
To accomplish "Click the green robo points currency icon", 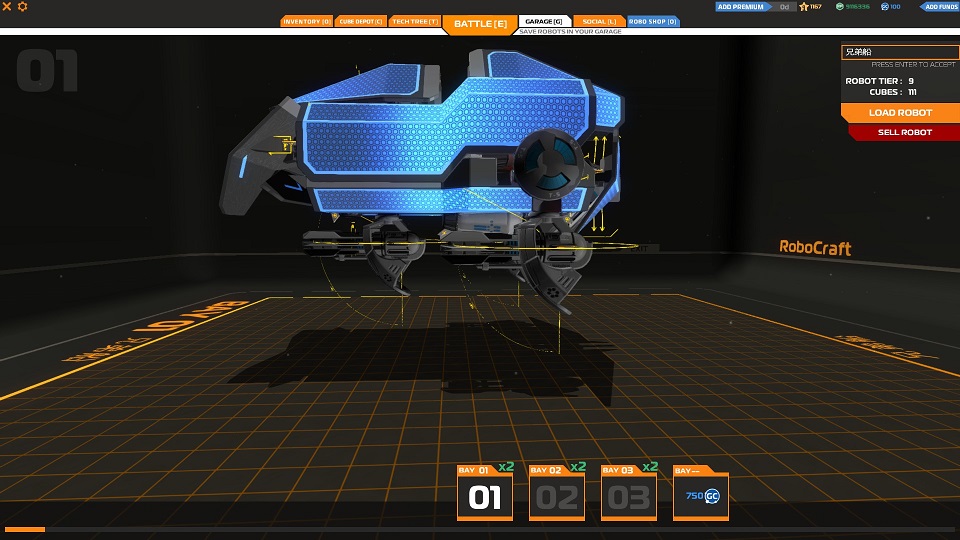I will click(839, 7).
